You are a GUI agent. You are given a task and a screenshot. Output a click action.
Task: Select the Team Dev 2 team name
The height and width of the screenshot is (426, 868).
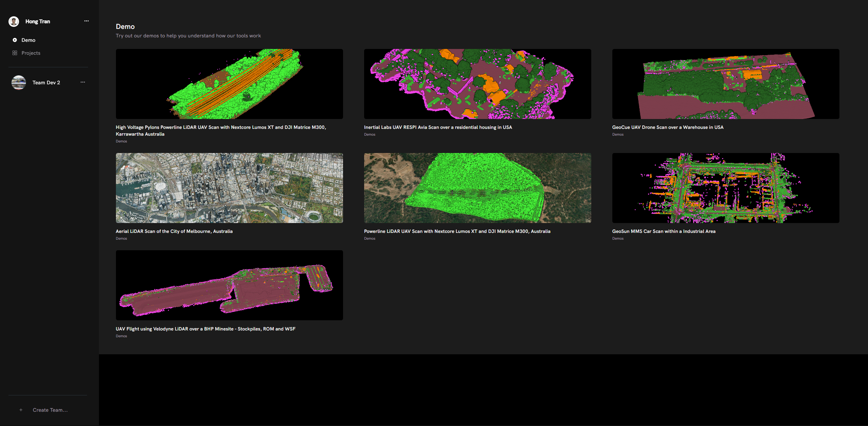(46, 83)
